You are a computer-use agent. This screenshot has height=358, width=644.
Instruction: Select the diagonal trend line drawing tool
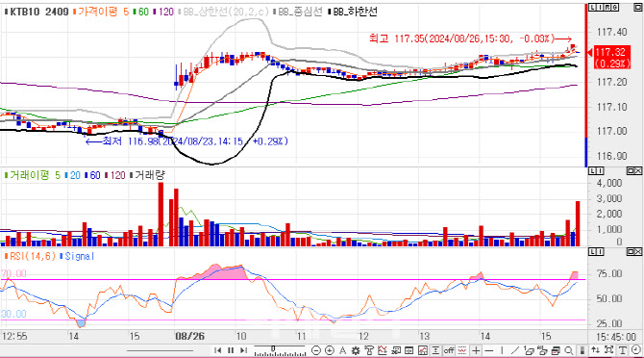[x=514, y=350]
